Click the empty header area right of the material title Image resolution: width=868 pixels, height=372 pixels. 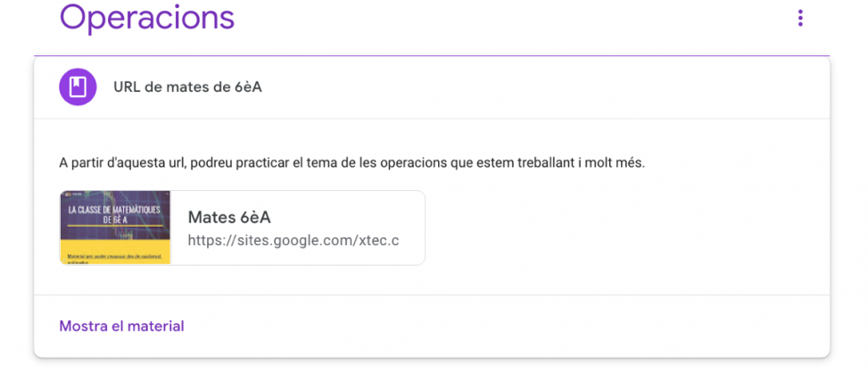click(580, 87)
